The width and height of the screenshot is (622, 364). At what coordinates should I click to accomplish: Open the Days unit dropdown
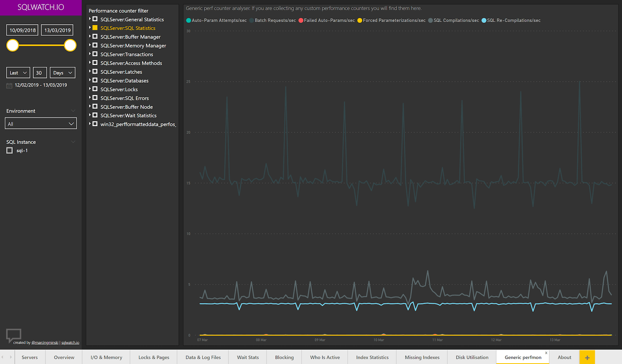coord(63,73)
